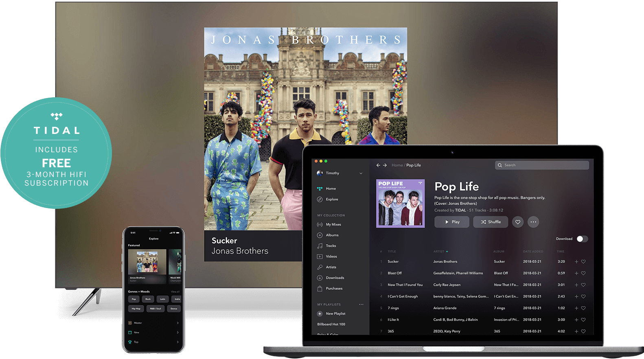Screen dimensions: 644x359
Task: Click the Artists microphone icon in sidebar
Action: pyautogui.click(x=320, y=267)
